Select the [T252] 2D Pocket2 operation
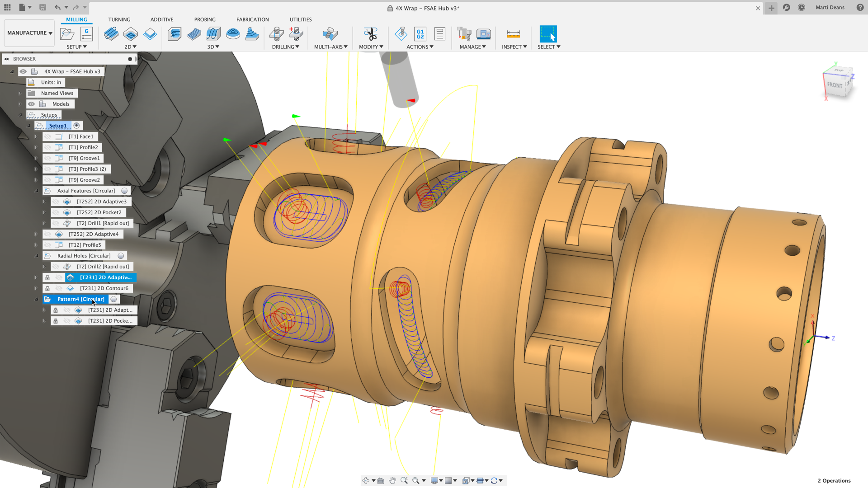This screenshot has width=868, height=488. point(99,212)
